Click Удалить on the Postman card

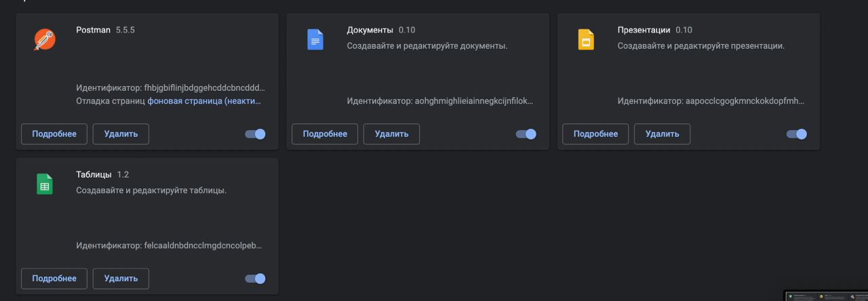tap(121, 134)
